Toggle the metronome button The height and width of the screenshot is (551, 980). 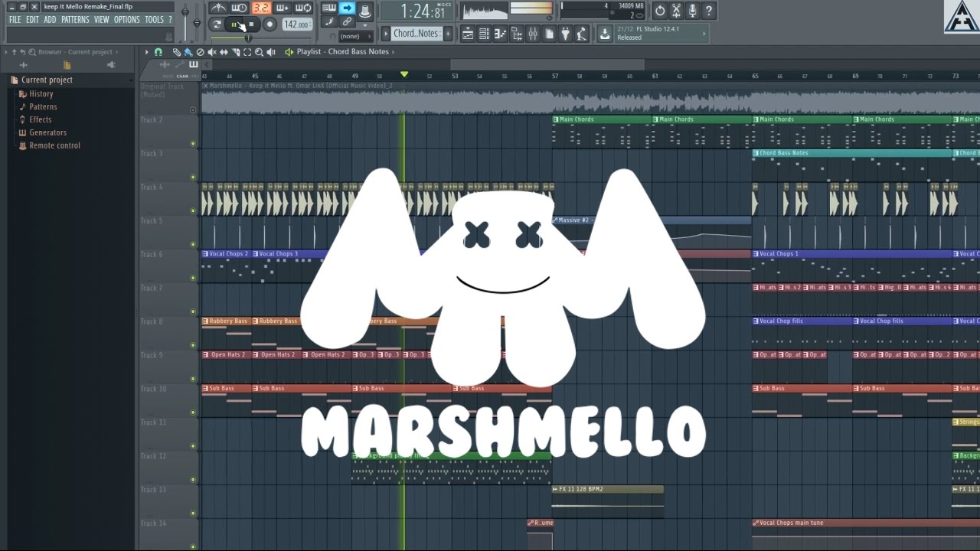(218, 8)
